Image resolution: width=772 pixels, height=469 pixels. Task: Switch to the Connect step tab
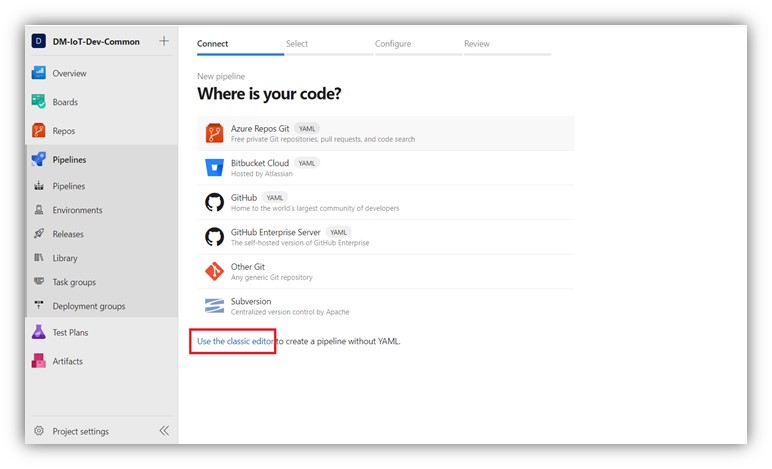pyautogui.click(x=212, y=43)
